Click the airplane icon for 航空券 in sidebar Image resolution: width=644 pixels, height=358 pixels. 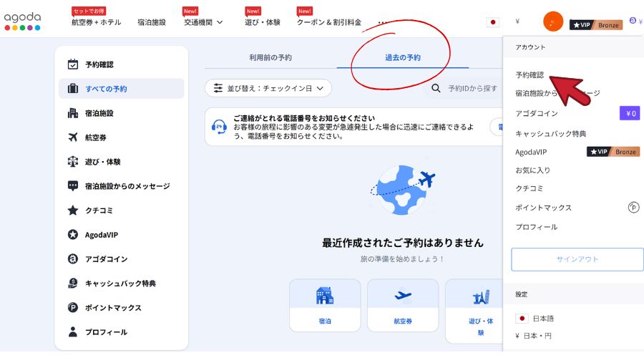pos(72,137)
